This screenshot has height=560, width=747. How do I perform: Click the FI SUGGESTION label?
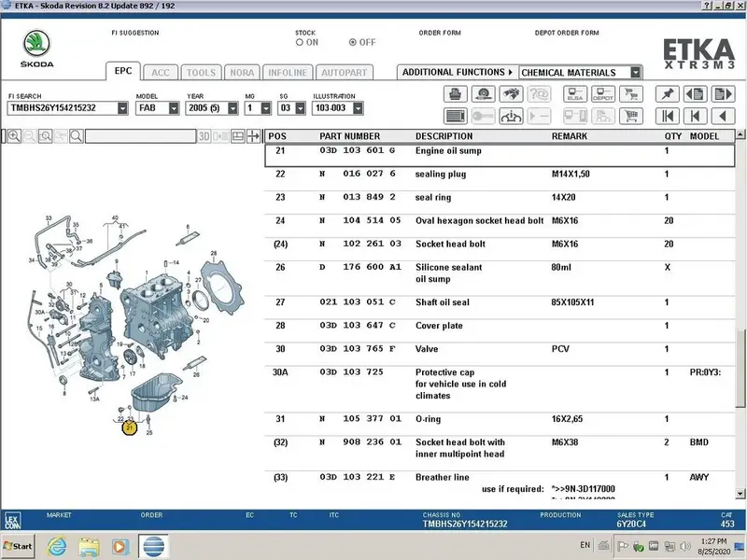pyautogui.click(x=135, y=33)
